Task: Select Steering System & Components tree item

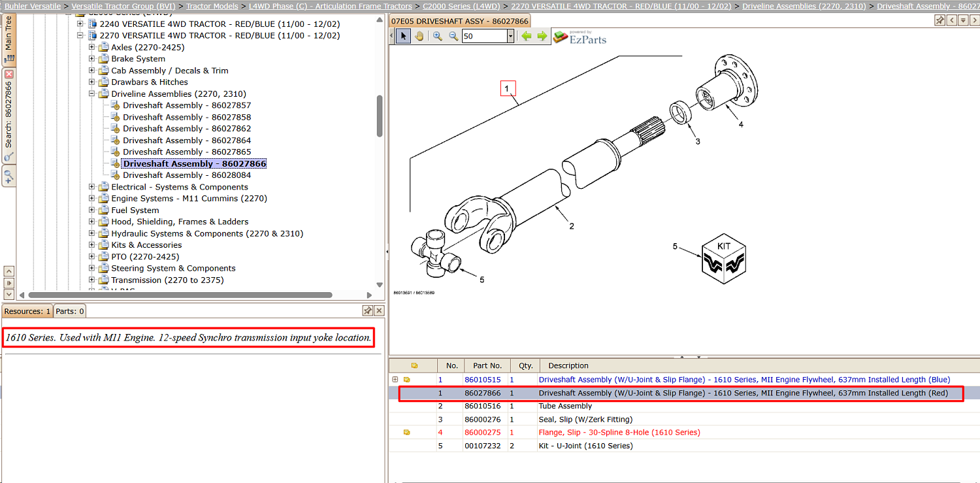Action: coord(173,268)
